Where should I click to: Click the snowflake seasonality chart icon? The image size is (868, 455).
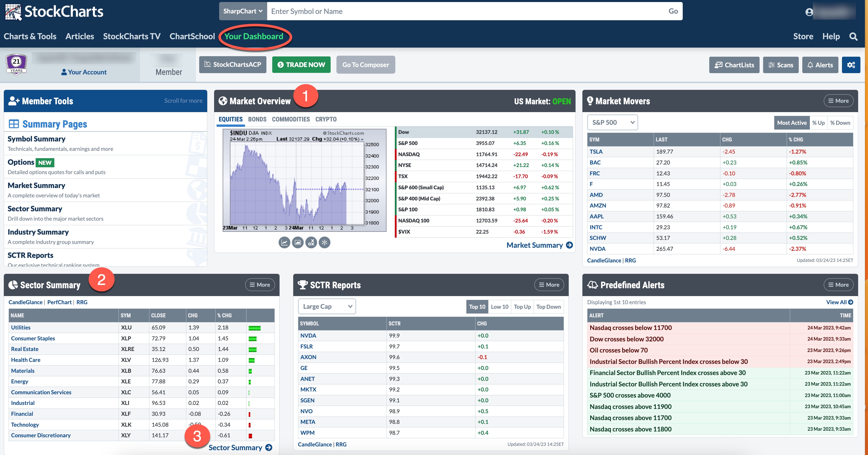(x=325, y=242)
